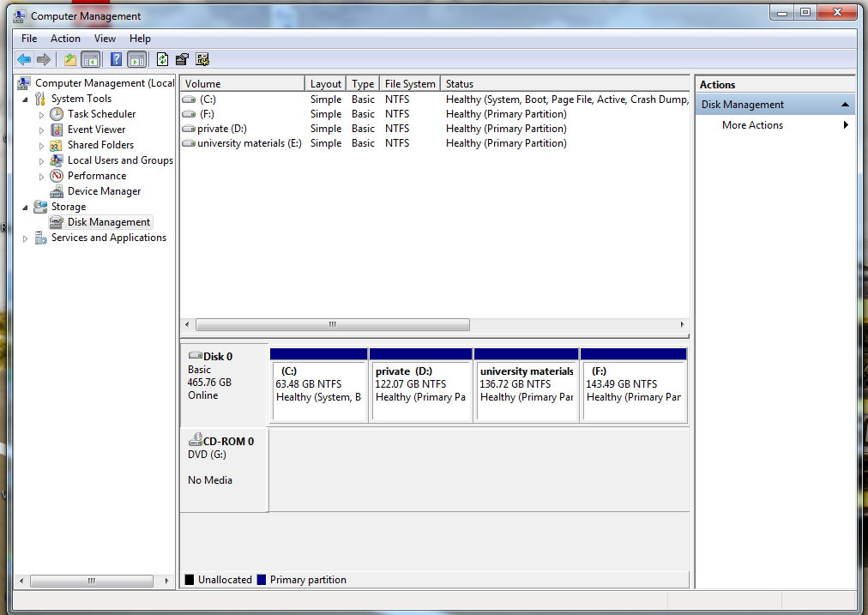Show the Action pane via toolbar icon
This screenshot has height=615, width=868.
click(137, 59)
